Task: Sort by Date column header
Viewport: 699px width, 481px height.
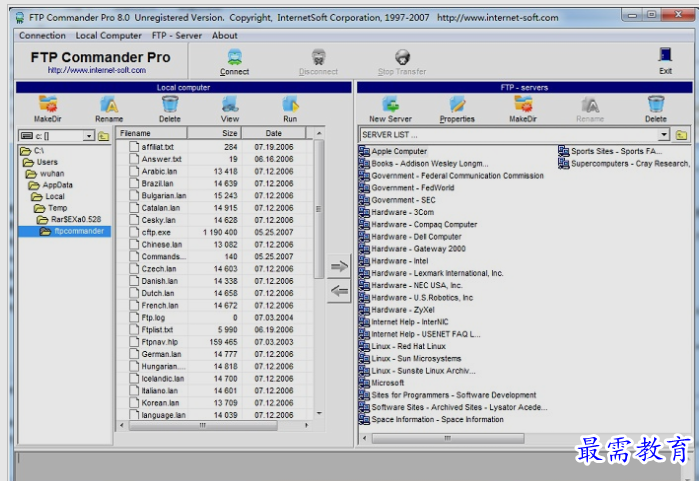Action: coord(274,133)
